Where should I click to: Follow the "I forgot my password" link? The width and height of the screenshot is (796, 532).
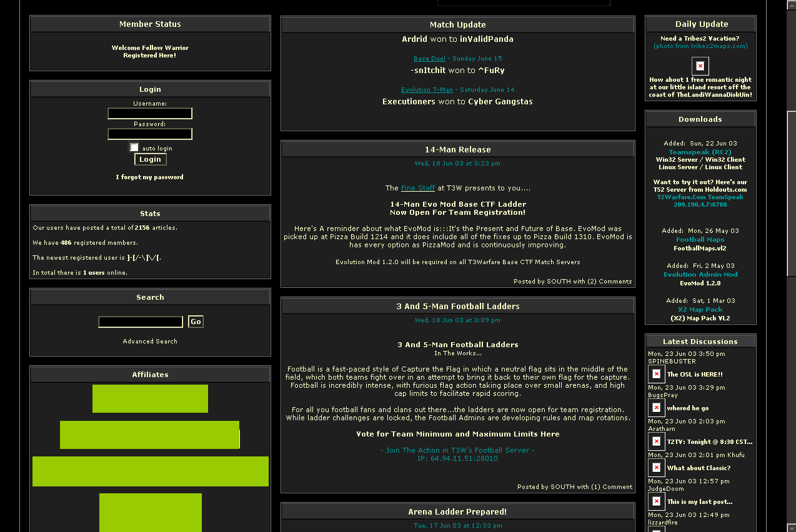click(150, 177)
